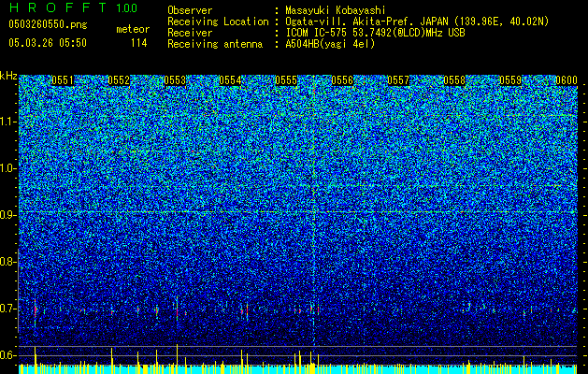Click the 0.7 kHz axis label
Viewport: 588px width, 374px height.
[7, 308]
